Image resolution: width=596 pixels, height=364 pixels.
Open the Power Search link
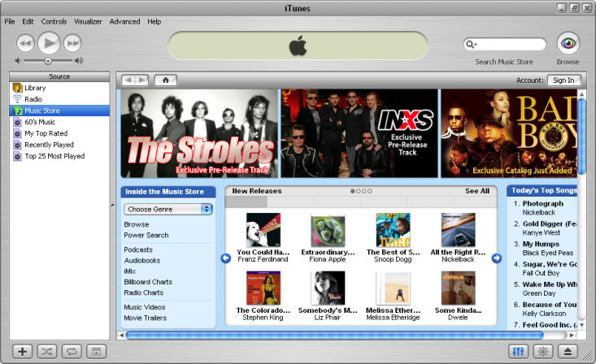click(146, 236)
